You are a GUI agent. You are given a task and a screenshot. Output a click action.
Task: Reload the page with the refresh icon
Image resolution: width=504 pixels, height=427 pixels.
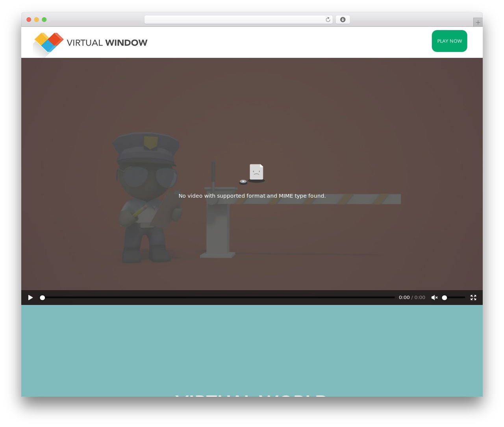point(328,20)
